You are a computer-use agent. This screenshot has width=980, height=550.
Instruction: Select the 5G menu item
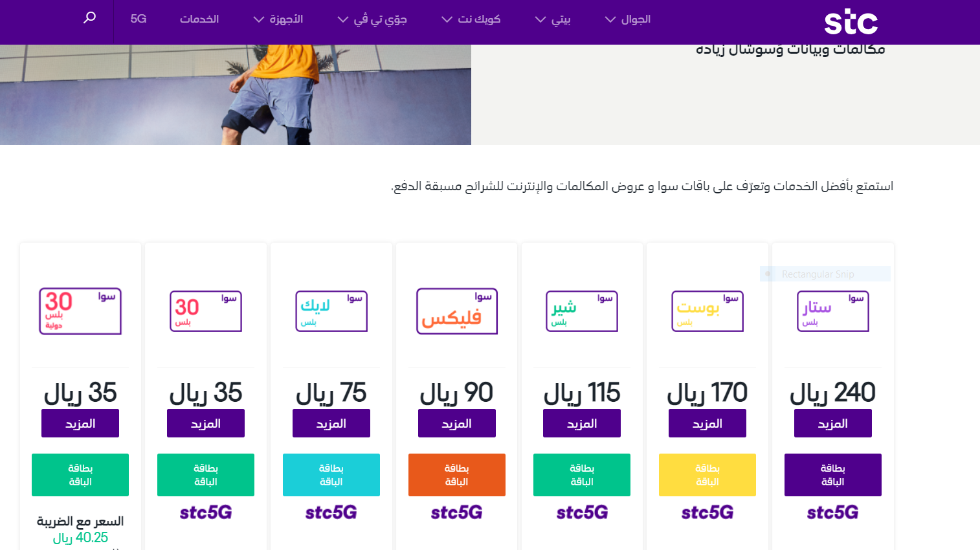(137, 19)
